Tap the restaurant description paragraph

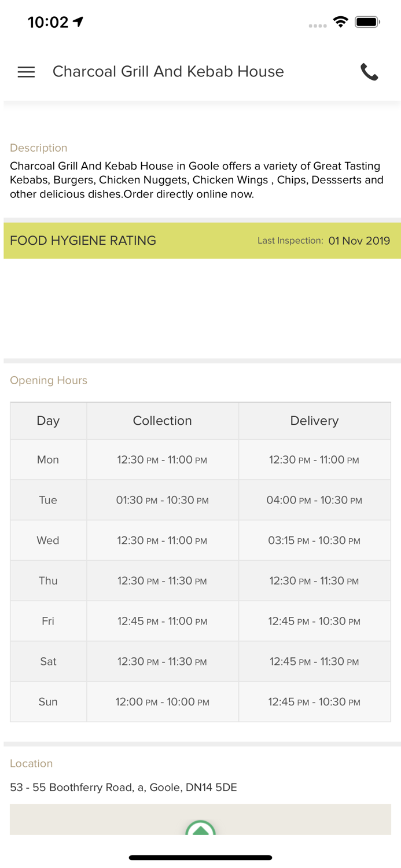[x=197, y=180]
